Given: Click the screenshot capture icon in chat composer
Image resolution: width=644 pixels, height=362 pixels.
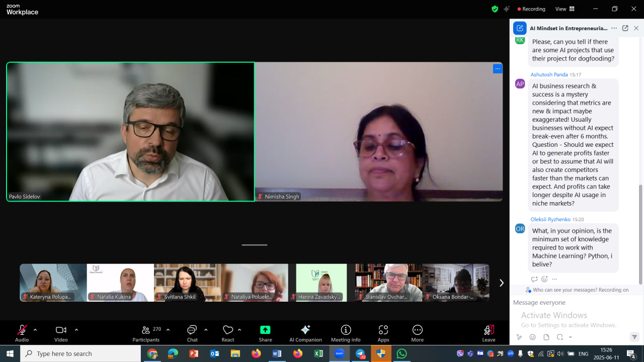Looking at the screenshot, I should click(x=560, y=337).
